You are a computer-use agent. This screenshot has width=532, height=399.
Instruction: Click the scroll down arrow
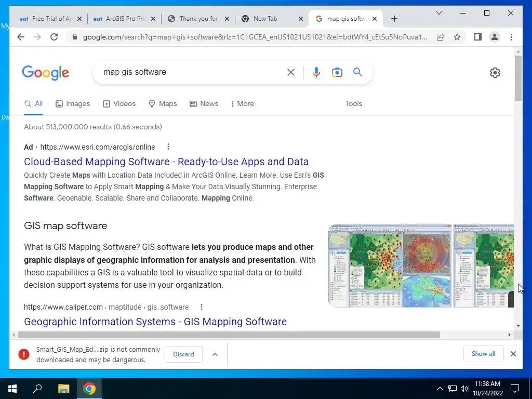tap(518, 326)
